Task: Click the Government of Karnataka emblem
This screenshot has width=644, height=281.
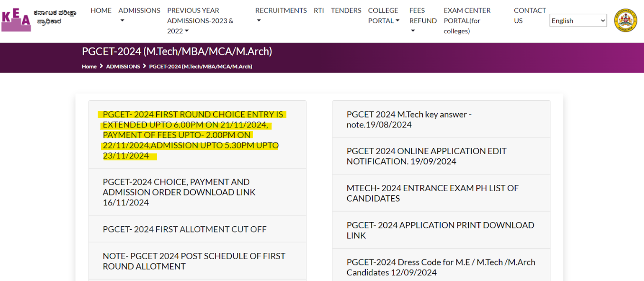Action: [x=625, y=20]
